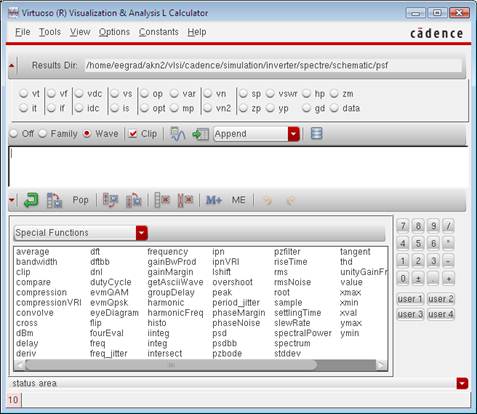The width and height of the screenshot is (477, 414).
Task: Choose the dutyCycle function
Action: pos(111,282)
